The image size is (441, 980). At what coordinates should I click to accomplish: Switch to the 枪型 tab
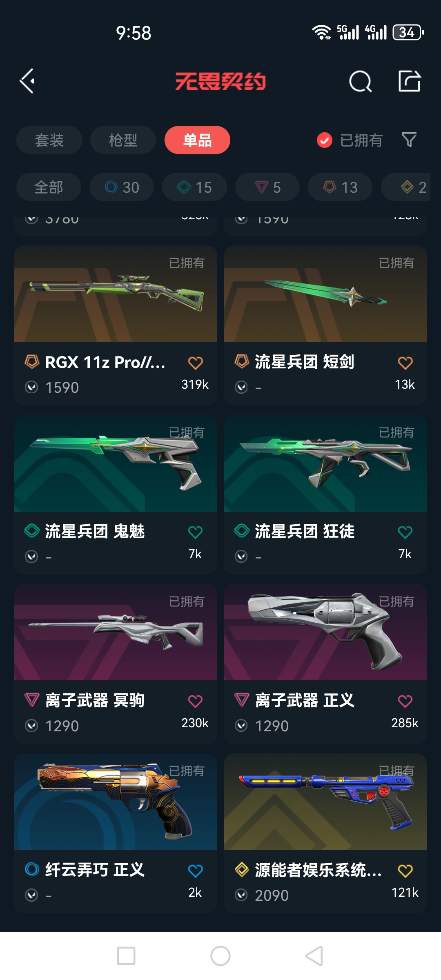[x=123, y=140]
